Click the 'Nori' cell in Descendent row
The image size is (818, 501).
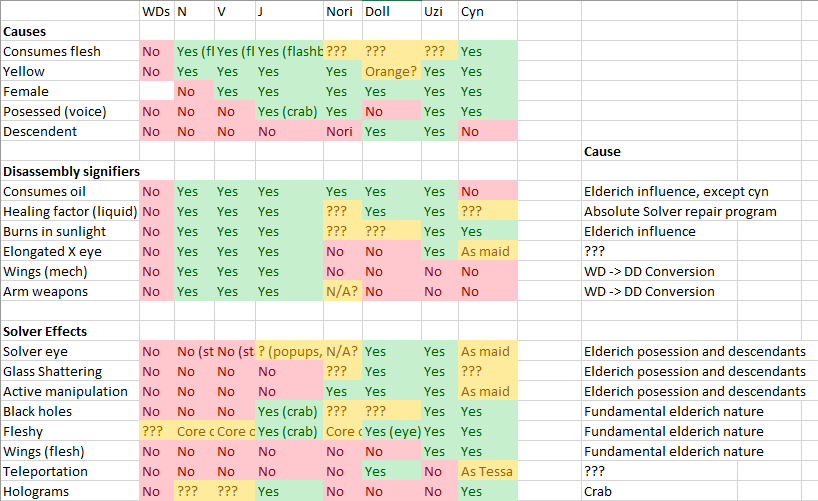coord(343,132)
